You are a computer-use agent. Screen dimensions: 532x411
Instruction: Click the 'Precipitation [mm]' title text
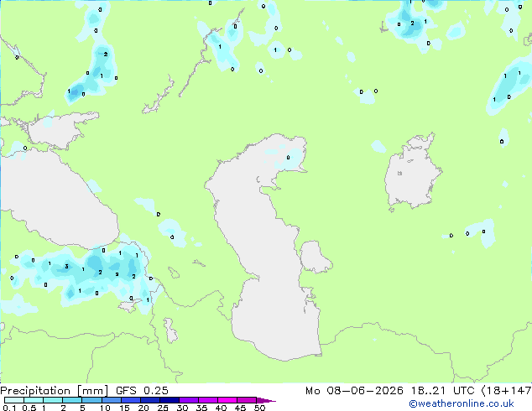coord(54,391)
